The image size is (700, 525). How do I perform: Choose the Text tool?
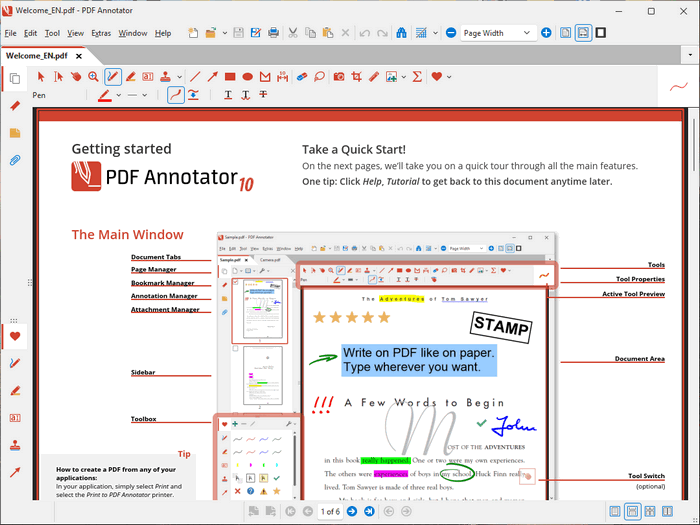point(148,77)
